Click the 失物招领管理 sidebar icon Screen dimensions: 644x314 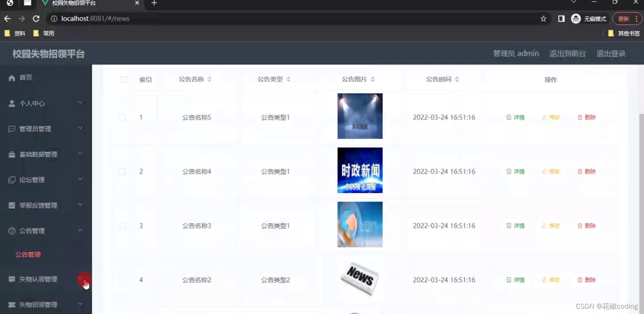click(12, 305)
